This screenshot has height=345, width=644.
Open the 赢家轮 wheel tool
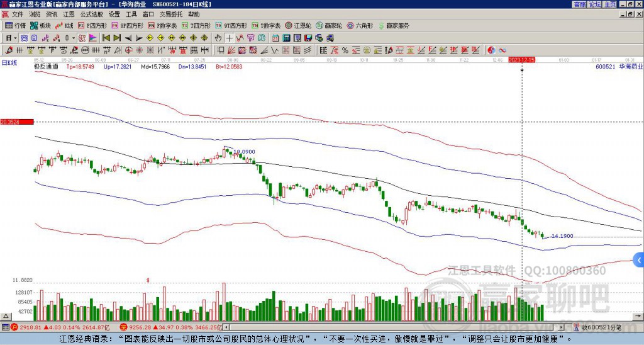pyautogui.click(x=329, y=25)
